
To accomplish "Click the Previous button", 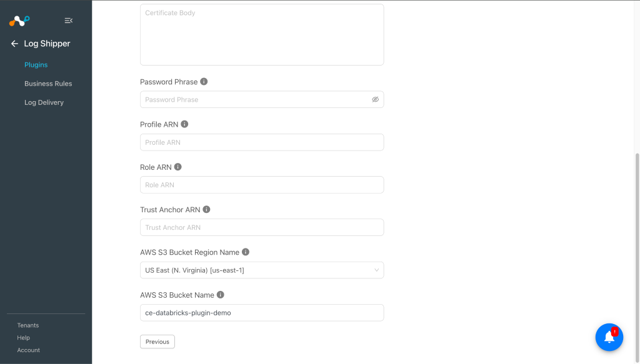I will click(157, 342).
